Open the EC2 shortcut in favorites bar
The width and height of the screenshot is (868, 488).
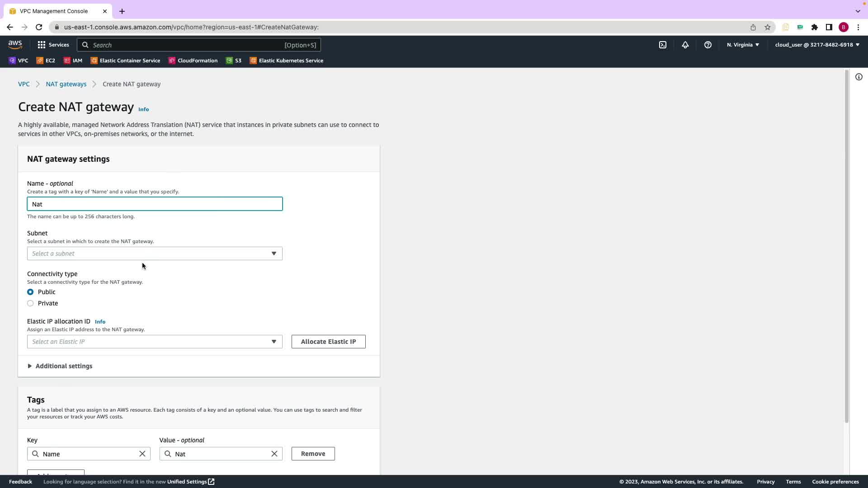46,61
